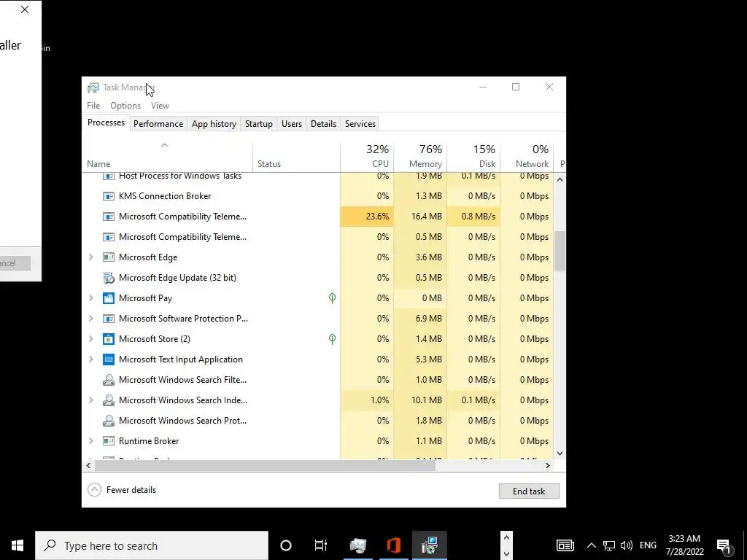Switch to the Startup tab
The image size is (747, 560).
[x=259, y=124]
